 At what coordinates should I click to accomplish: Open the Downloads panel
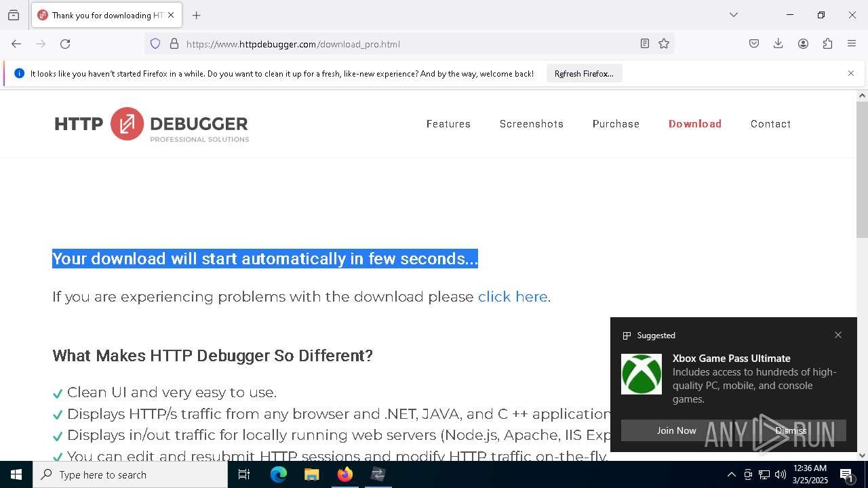778,44
